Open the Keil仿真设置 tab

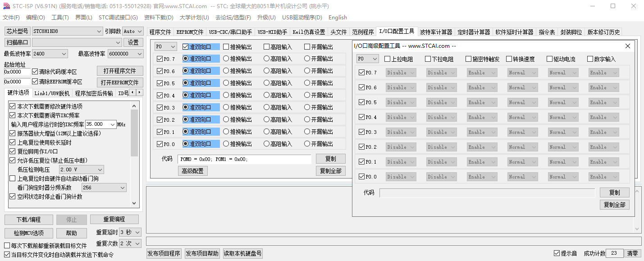coord(309,32)
